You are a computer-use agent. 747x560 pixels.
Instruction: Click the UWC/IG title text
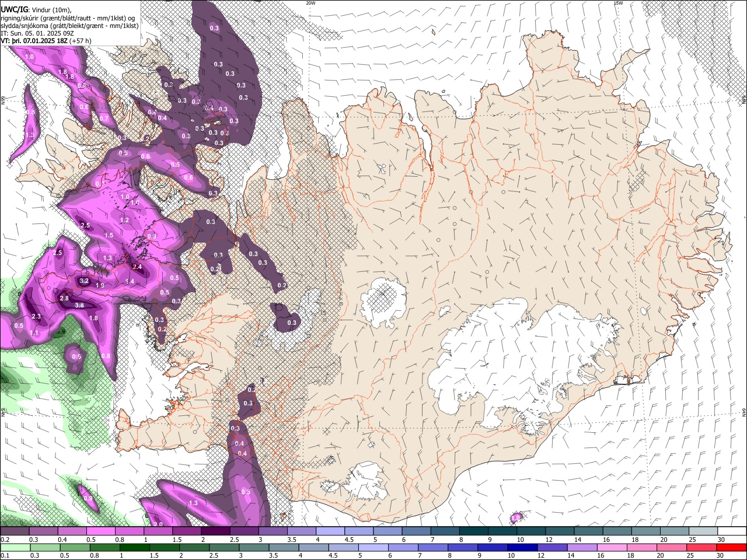(x=15, y=9)
